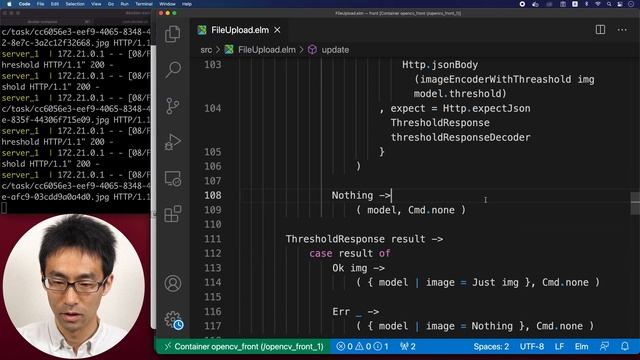Open the Selection menu
The width and height of the screenshot is (640, 360).
coord(75,4)
